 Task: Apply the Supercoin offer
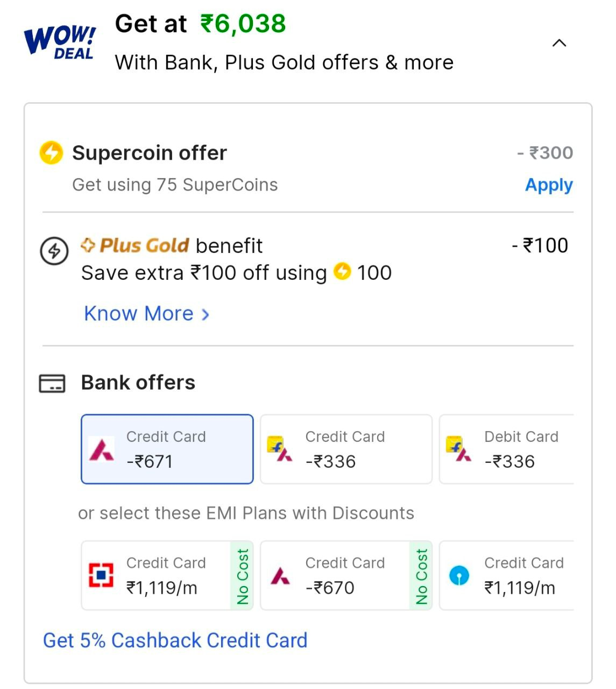[548, 185]
